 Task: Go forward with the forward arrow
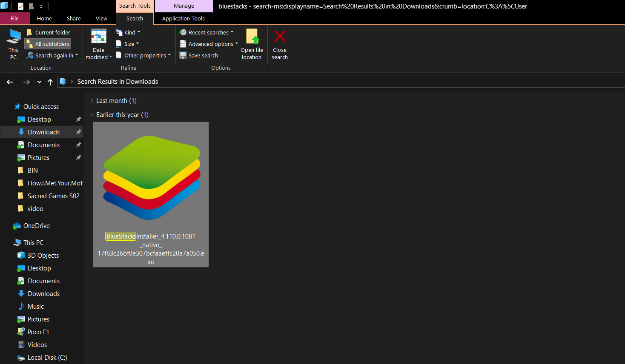[x=26, y=82]
